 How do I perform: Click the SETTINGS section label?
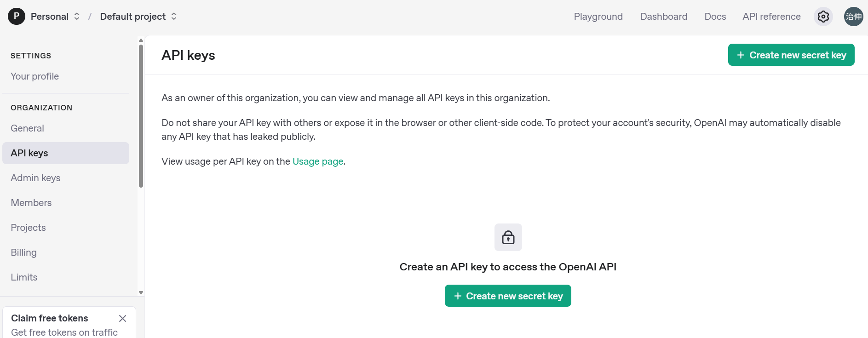point(31,56)
